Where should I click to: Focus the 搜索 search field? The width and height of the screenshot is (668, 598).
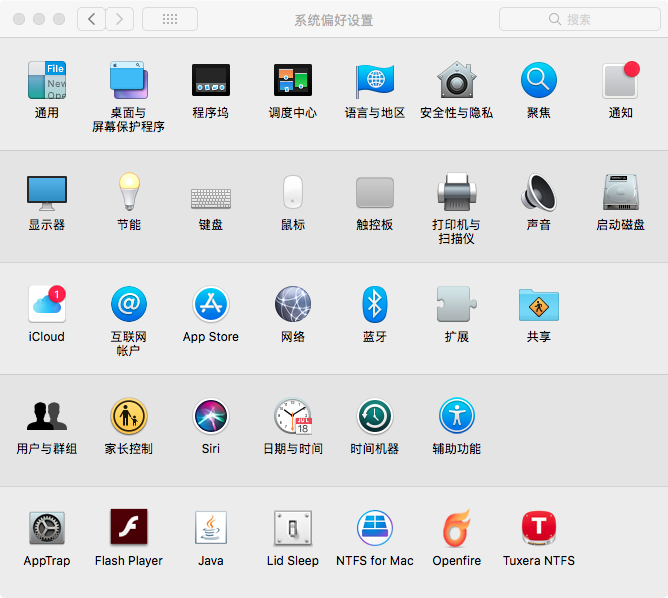[580, 19]
